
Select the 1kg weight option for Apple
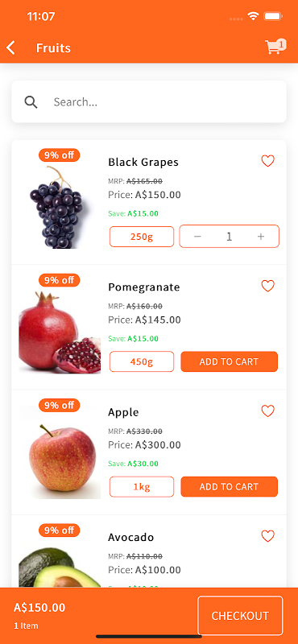point(142,487)
